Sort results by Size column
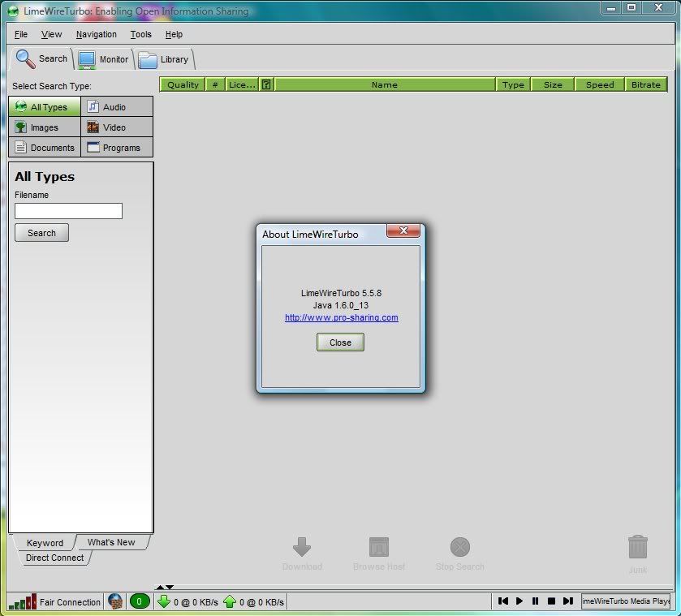The height and width of the screenshot is (616, 681). click(553, 84)
